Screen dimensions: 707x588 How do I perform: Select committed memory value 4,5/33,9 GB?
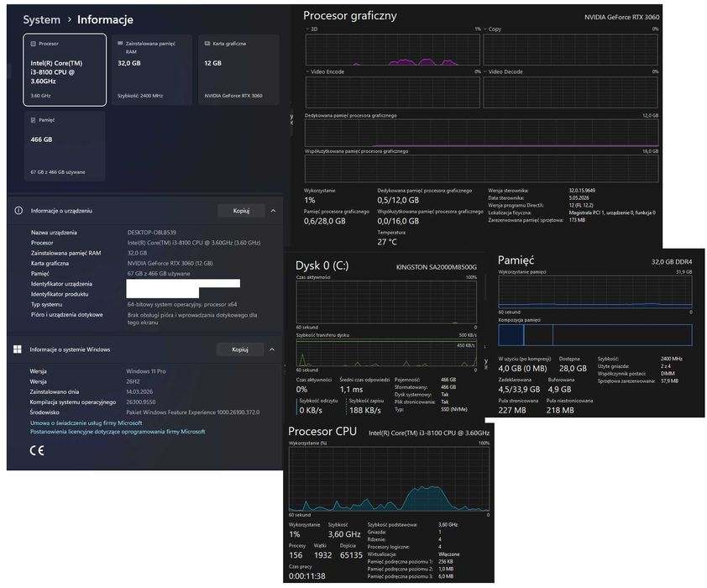tap(519, 389)
